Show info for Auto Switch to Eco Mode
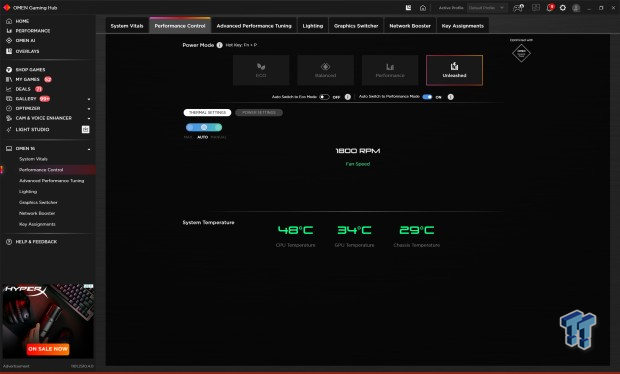Viewport: 620px width, 374px height. [x=348, y=97]
